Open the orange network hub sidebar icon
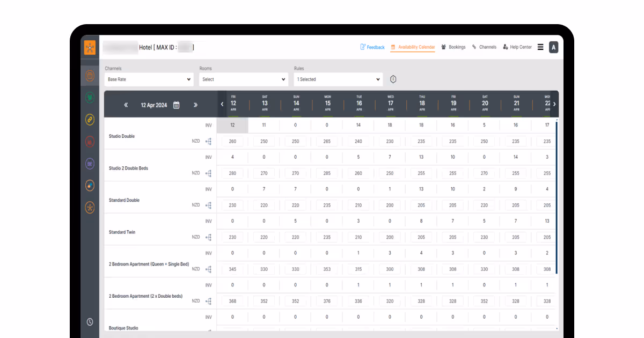The width and height of the screenshot is (644, 338). 90,208
